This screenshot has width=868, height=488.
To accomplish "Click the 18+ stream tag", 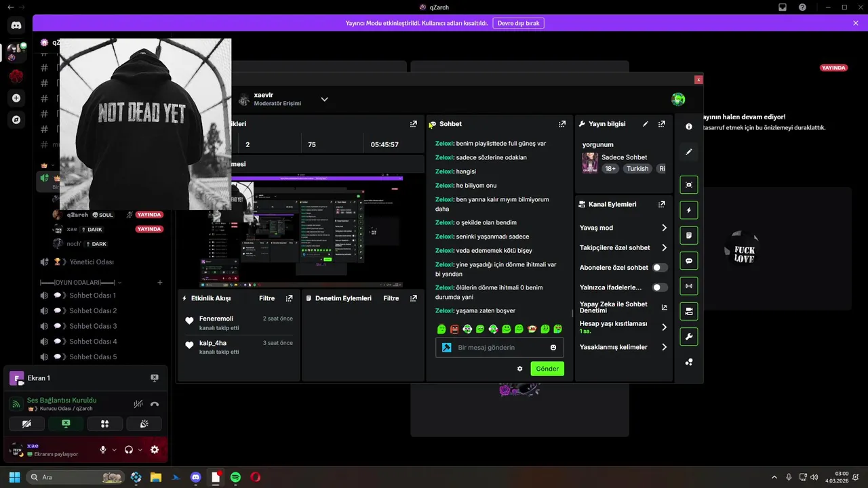I will click(x=610, y=168).
